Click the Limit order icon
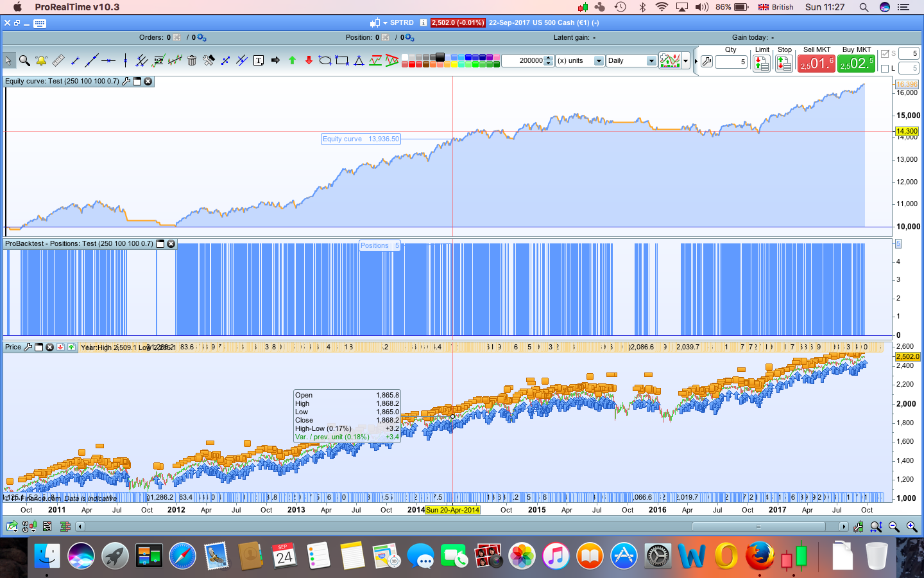Viewport: 924px width, 578px height. 762,63
